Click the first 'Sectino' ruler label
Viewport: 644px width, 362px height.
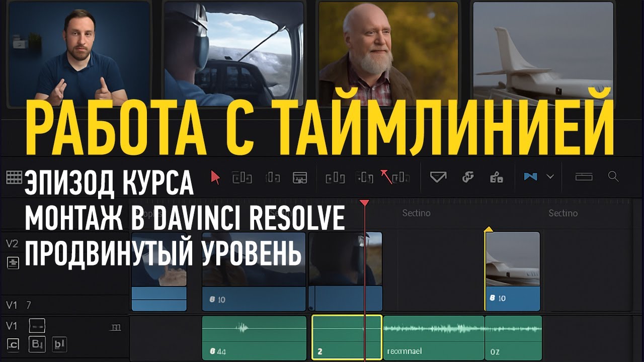(416, 213)
